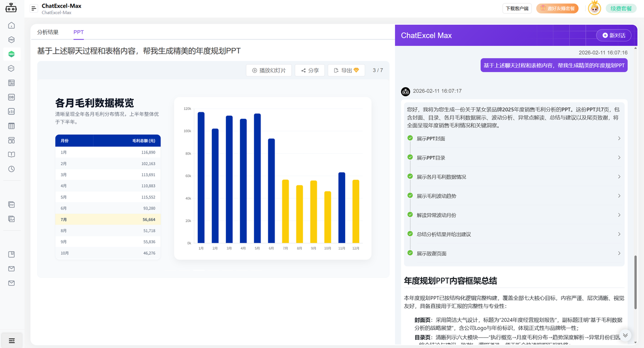
Task: Click the scroll-to-bottom double chevron in chat panel
Action: [625, 334]
